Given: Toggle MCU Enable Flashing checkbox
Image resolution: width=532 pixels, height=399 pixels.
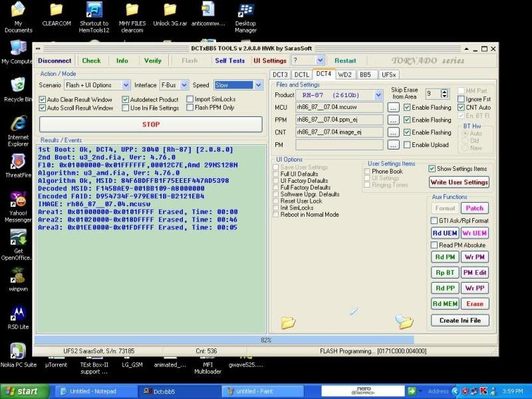Looking at the screenshot, I should pos(407,108).
